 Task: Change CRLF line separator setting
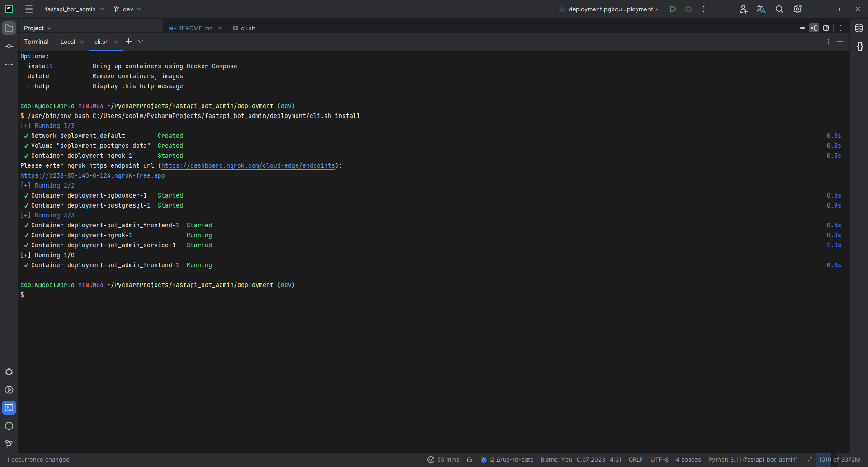(636, 460)
